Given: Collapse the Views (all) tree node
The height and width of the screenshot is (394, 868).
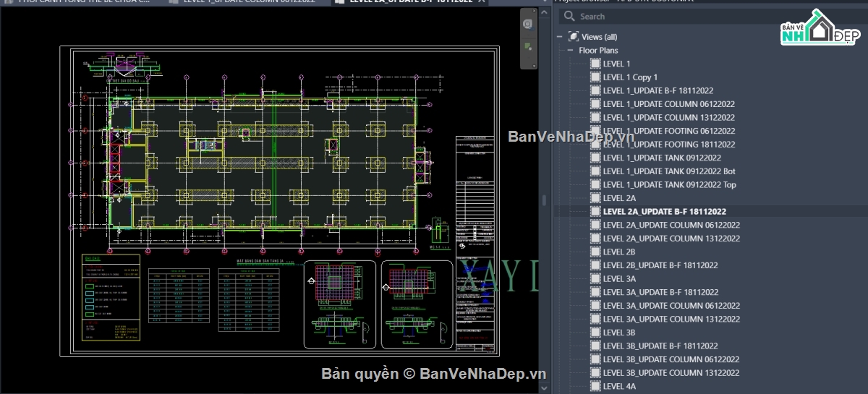Looking at the screenshot, I should 559,37.
